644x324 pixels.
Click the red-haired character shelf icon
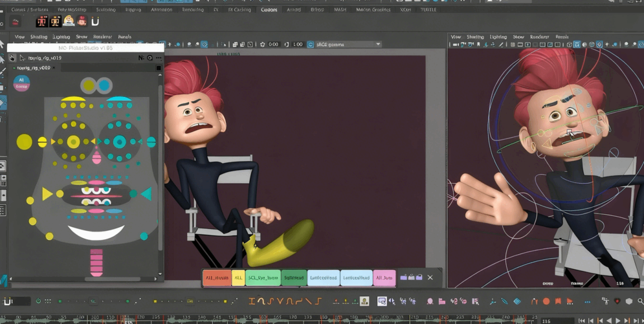[x=82, y=21]
